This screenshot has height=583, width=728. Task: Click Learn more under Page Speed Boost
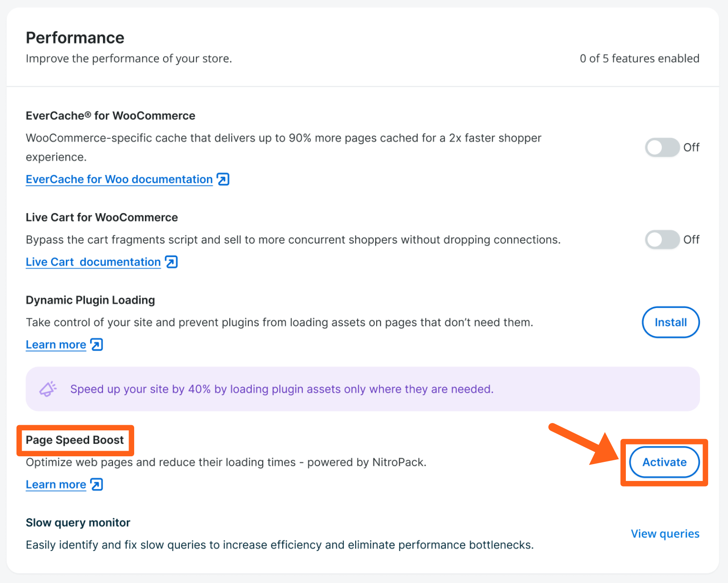coord(56,485)
